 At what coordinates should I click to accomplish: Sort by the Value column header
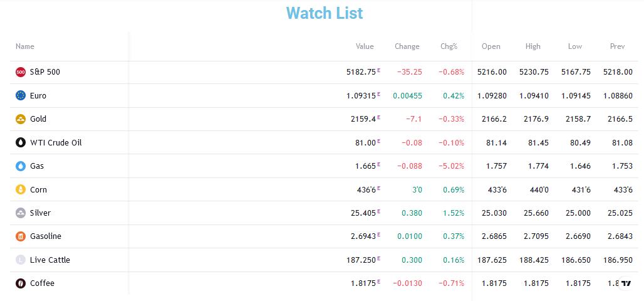(365, 46)
